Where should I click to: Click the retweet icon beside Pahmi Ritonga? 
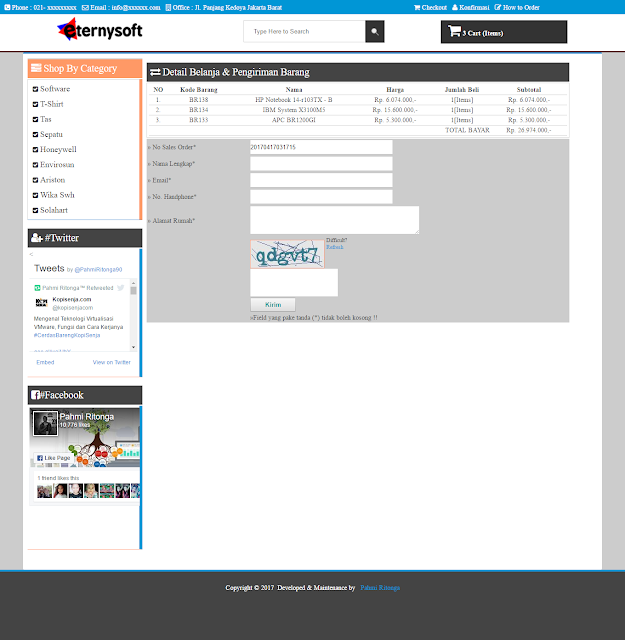[37, 288]
